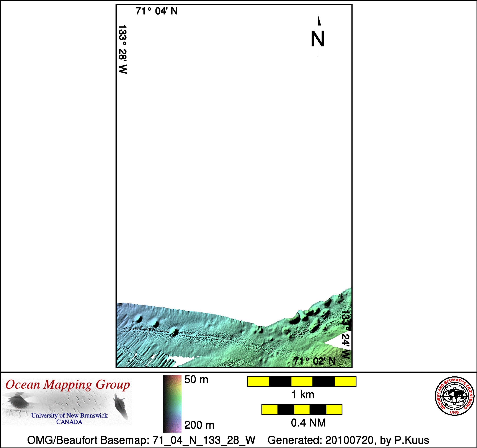Click the 200 m depth legend label

199,425
